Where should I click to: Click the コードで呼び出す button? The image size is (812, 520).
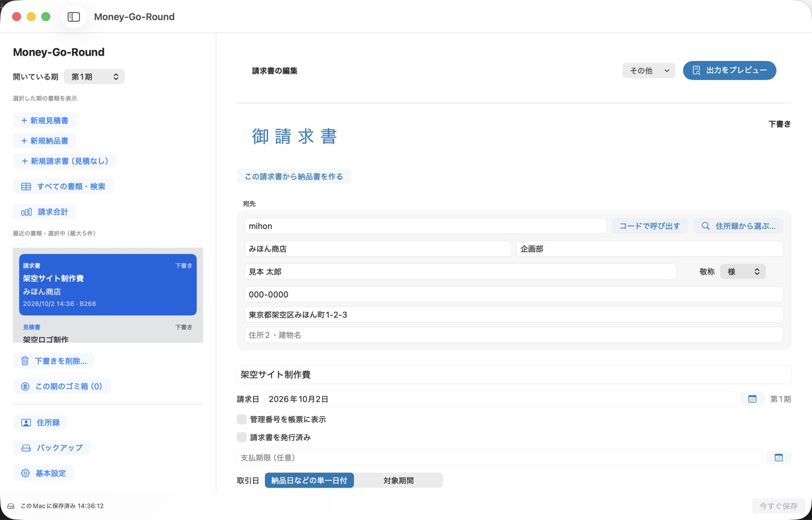click(x=650, y=226)
